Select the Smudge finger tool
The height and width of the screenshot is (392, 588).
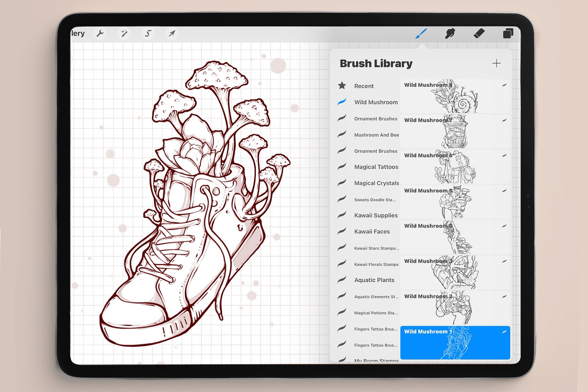449,33
